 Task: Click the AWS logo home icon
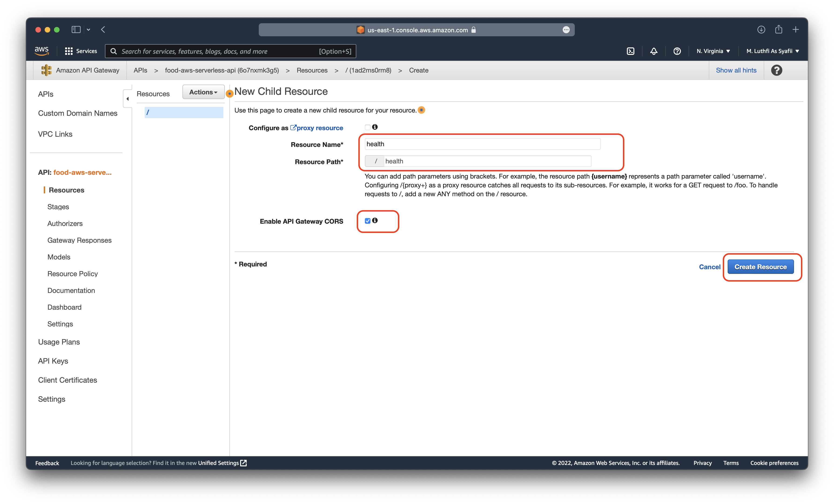click(41, 51)
